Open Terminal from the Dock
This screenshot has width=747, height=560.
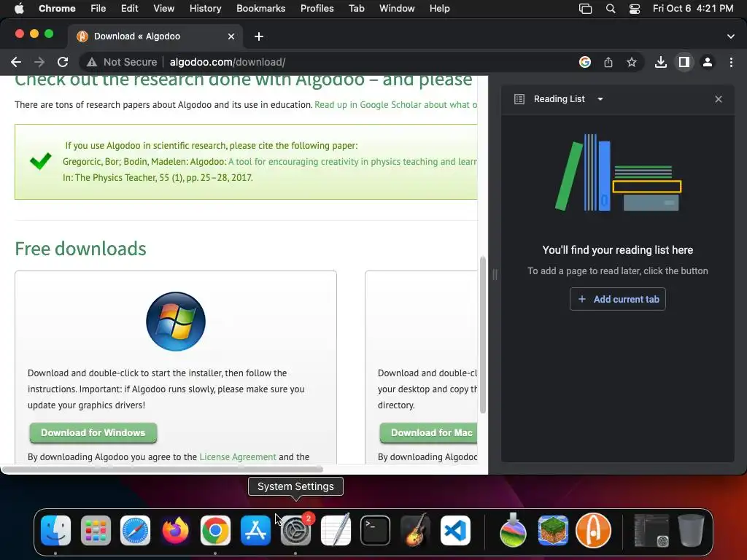click(376, 530)
